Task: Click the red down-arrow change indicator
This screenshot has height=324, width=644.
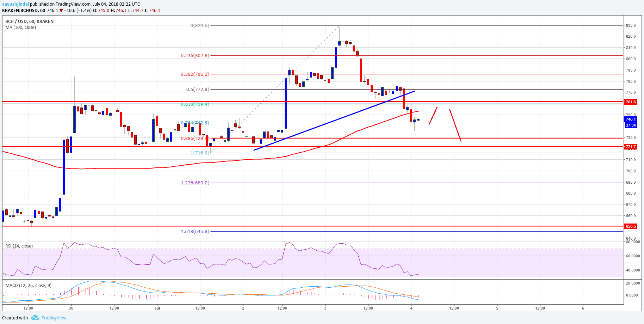Action: (61, 11)
